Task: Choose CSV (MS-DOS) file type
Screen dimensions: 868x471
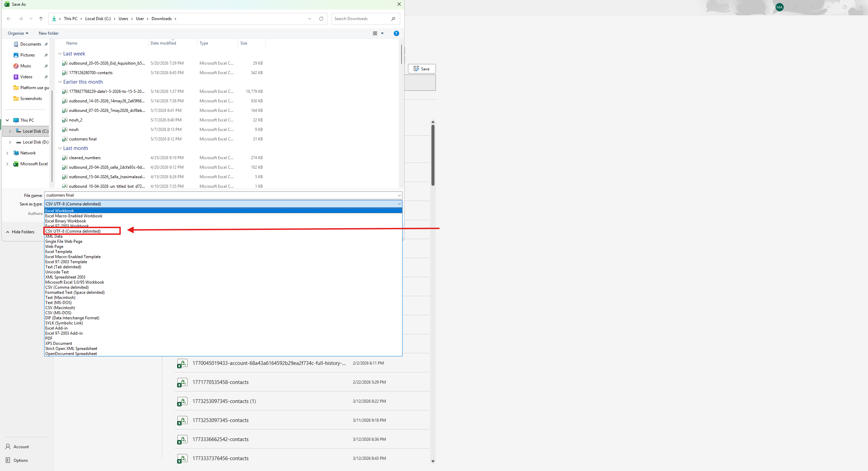Action: [x=223, y=313]
